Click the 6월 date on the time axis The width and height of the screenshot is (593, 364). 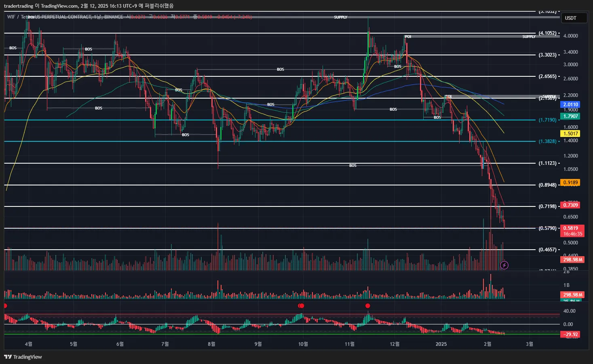coord(120,344)
